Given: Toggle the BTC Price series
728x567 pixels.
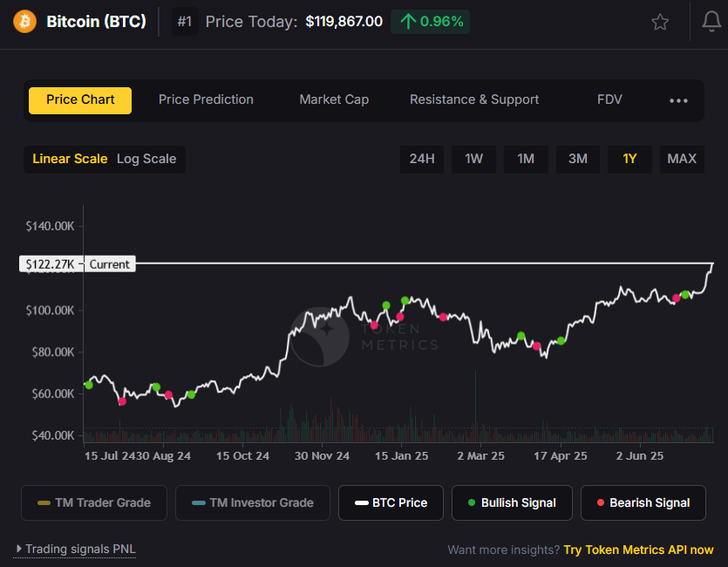Looking at the screenshot, I should click(x=391, y=503).
